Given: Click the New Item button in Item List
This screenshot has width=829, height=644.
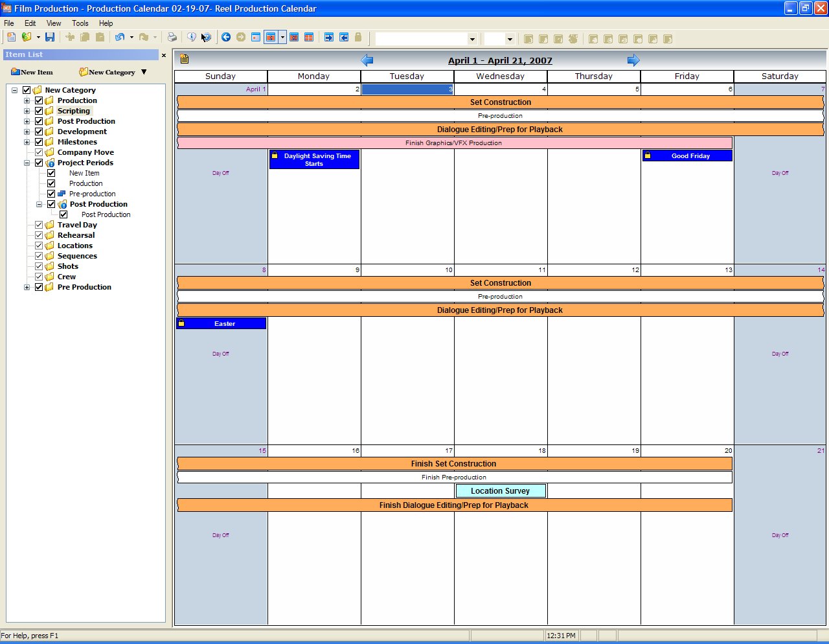Looking at the screenshot, I should pos(32,72).
